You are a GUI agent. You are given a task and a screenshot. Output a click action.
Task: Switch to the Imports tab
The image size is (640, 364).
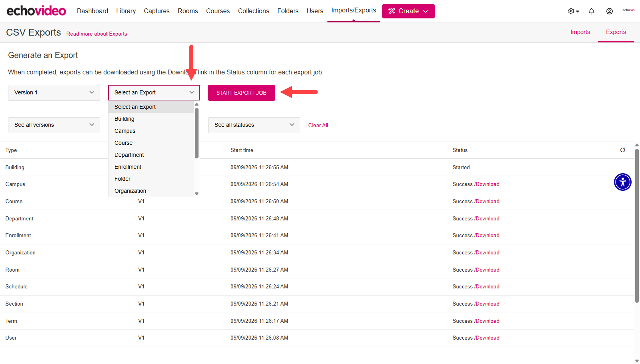coord(580,32)
